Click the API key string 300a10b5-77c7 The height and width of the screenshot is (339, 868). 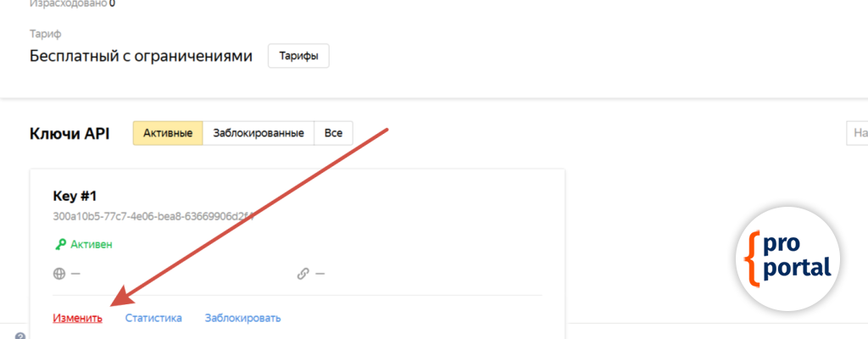point(153,216)
